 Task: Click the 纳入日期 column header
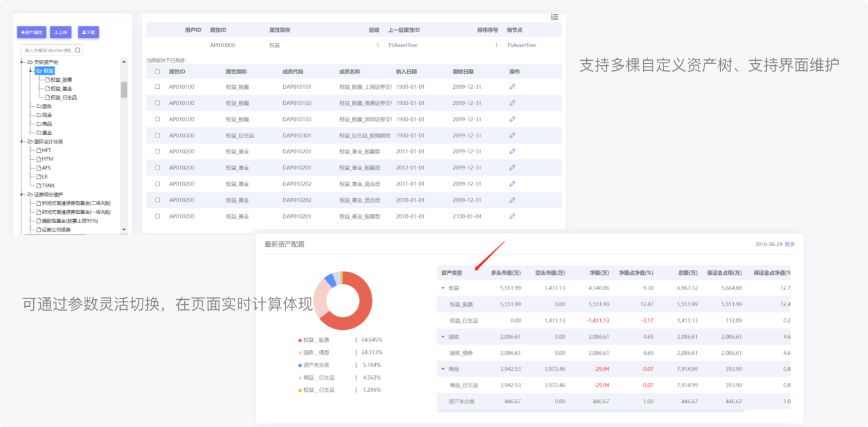(406, 72)
